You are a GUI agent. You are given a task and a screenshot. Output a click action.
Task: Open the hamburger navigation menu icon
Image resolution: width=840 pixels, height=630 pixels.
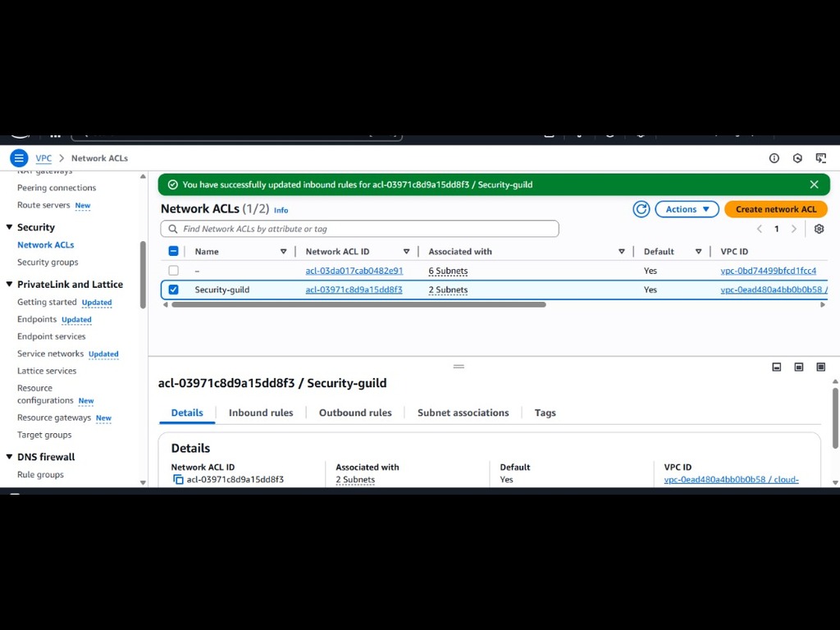[x=19, y=158]
